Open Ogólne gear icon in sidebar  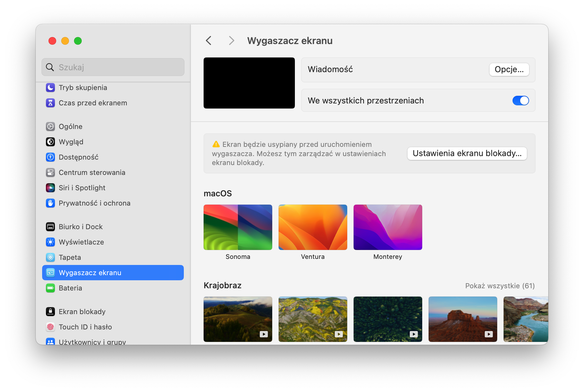click(x=50, y=126)
